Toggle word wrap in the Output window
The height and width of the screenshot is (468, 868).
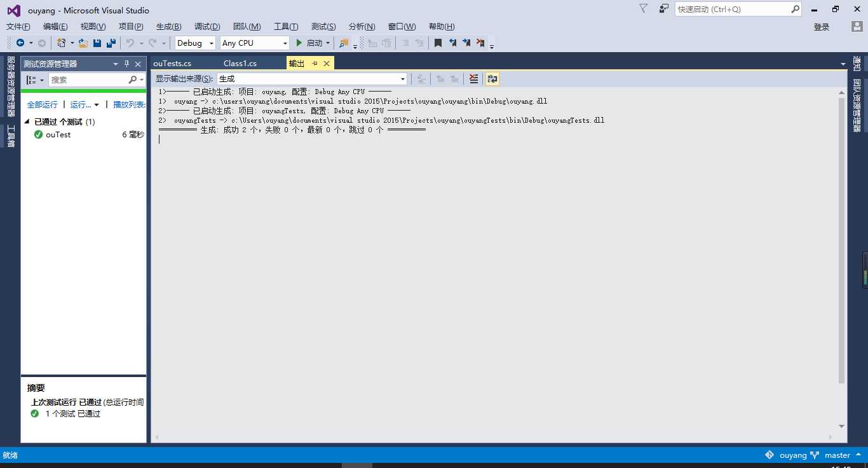492,79
